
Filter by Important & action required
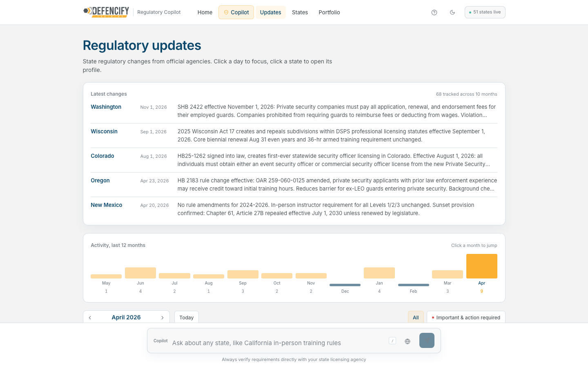tap(466, 317)
